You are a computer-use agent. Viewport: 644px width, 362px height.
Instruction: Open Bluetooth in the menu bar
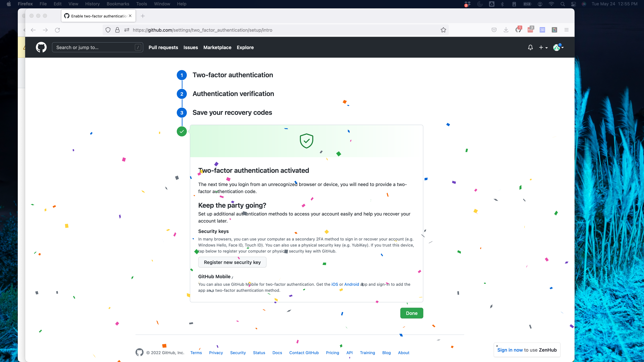tap(502, 4)
